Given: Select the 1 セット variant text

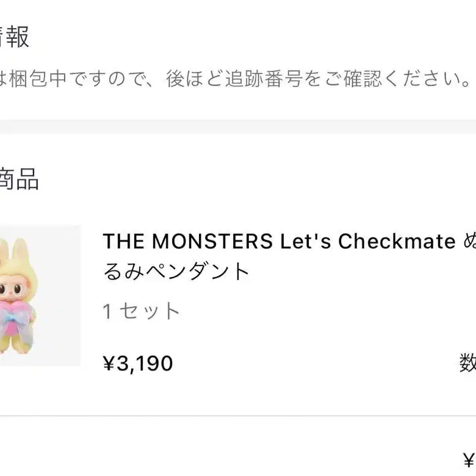Looking at the screenshot, I should tap(142, 311).
